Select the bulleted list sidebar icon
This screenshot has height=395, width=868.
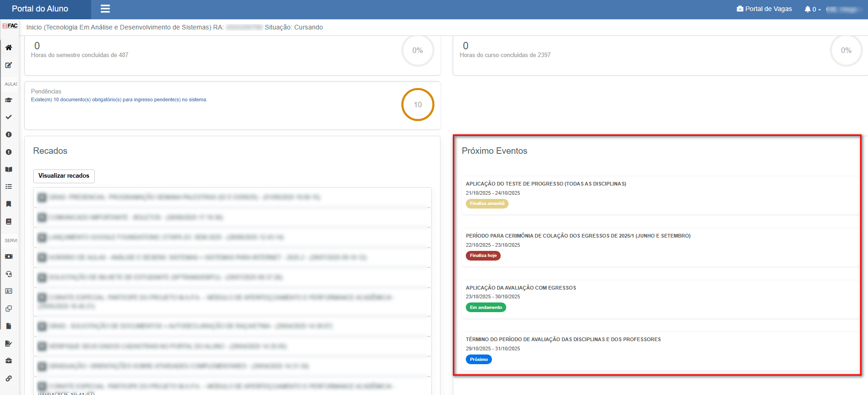tap(9, 187)
